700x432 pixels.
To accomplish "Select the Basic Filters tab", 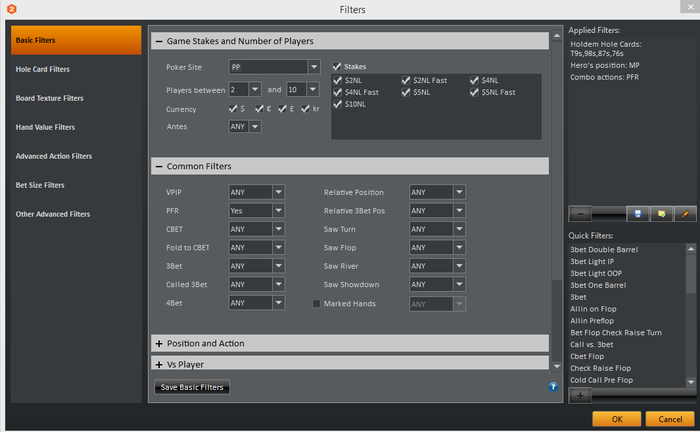I will pos(76,40).
